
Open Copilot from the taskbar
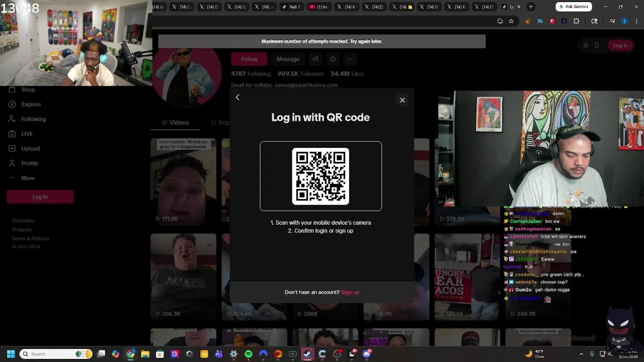116,354
